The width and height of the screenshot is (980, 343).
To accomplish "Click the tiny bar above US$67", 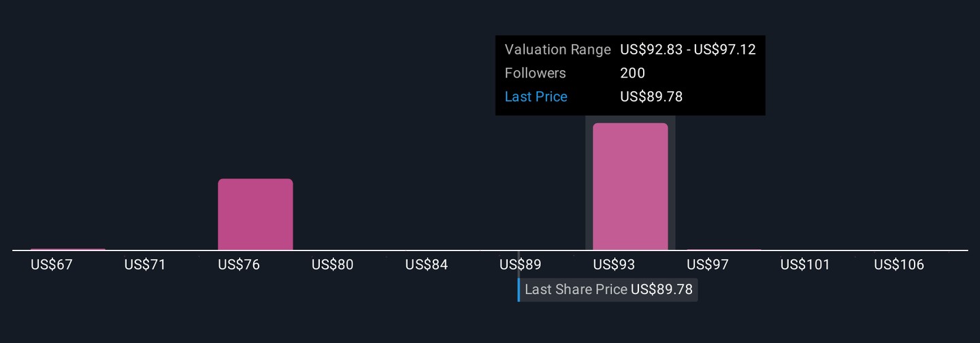I will tap(68, 249).
